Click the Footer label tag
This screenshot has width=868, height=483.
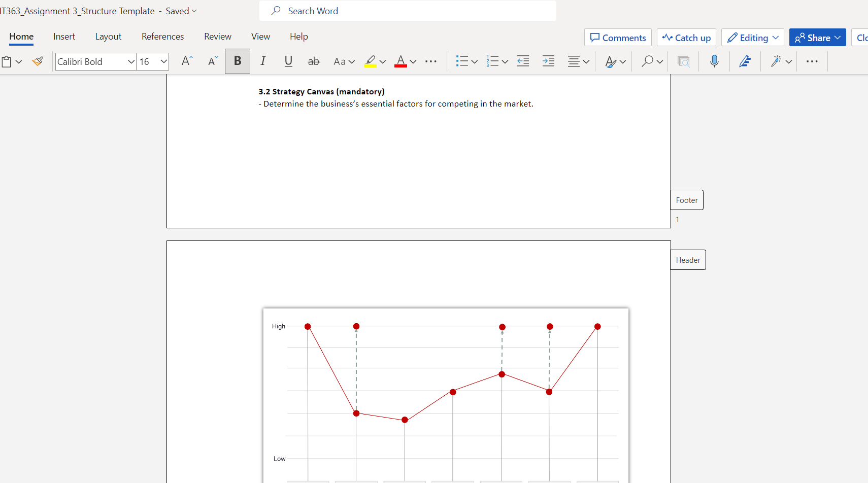tap(687, 200)
